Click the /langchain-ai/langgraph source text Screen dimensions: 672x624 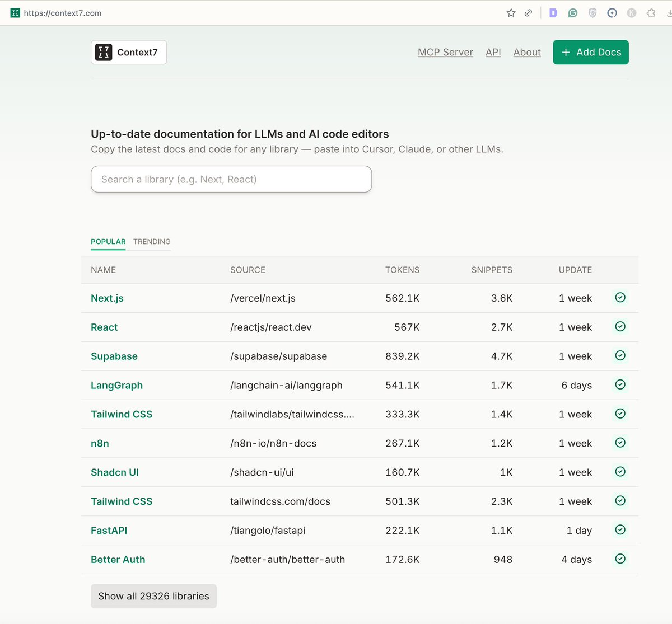tap(286, 386)
